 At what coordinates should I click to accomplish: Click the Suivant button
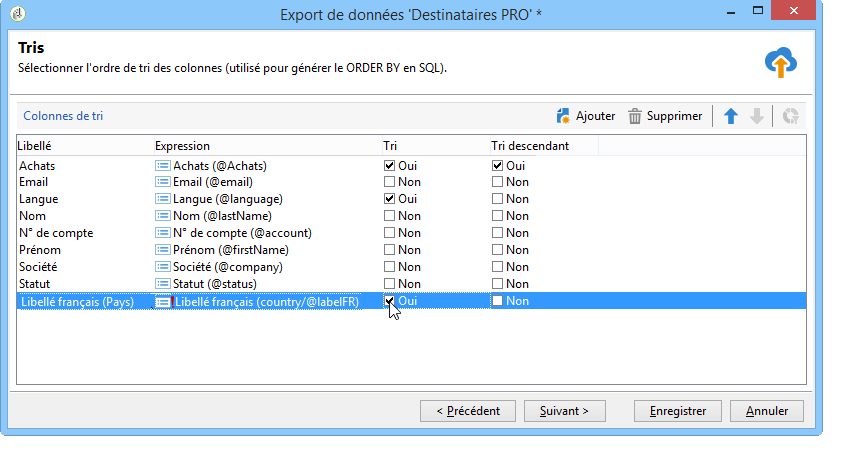[564, 411]
